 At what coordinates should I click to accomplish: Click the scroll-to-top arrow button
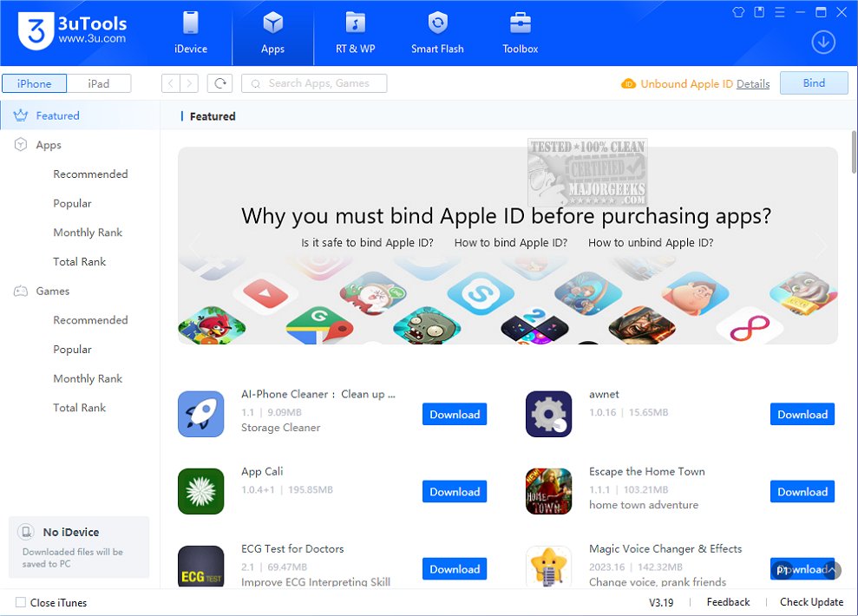[x=832, y=569]
